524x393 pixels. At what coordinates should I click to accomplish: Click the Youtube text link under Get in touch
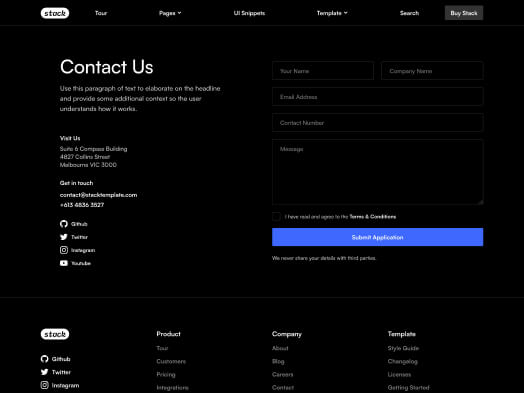81,263
